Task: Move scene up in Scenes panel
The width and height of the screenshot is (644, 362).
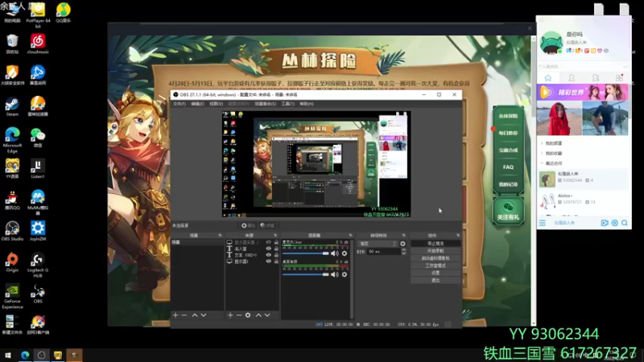Action: point(195,315)
